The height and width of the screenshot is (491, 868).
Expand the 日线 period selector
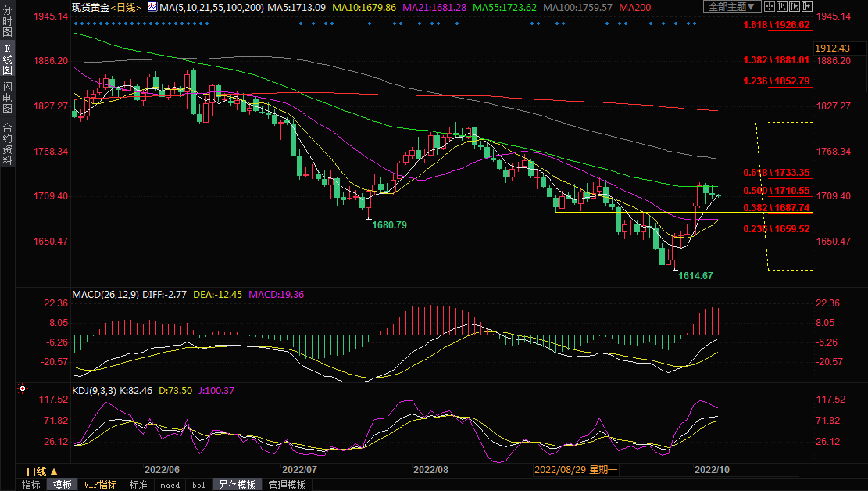click(x=42, y=471)
